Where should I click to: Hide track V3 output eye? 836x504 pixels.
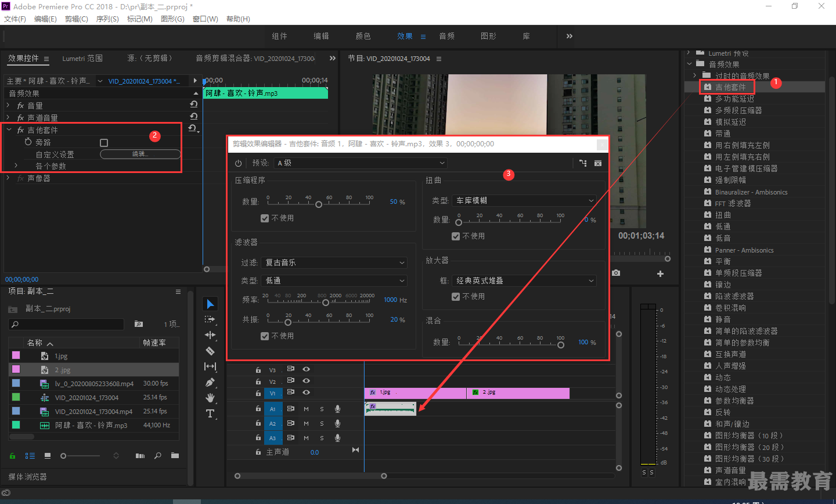pyautogui.click(x=306, y=369)
